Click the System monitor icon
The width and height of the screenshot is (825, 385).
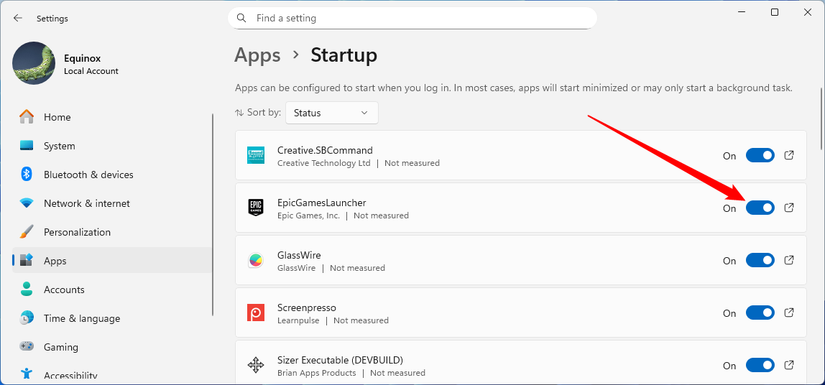pyautogui.click(x=26, y=146)
